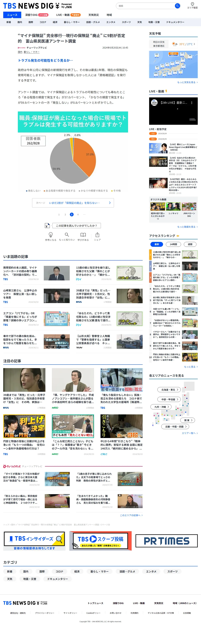Click the エンタメ category pill
The height and width of the screenshot is (644, 201).
pyautogui.click(x=151, y=572)
